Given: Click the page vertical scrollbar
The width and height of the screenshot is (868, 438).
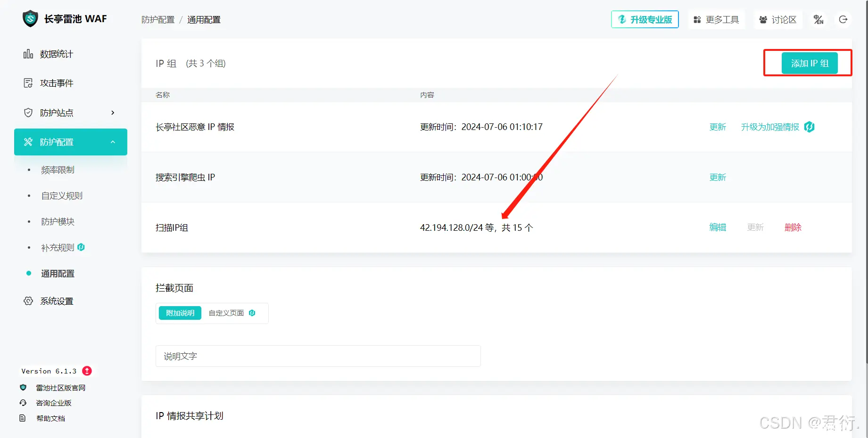Looking at the screenshot, I should tap(867, 181).
